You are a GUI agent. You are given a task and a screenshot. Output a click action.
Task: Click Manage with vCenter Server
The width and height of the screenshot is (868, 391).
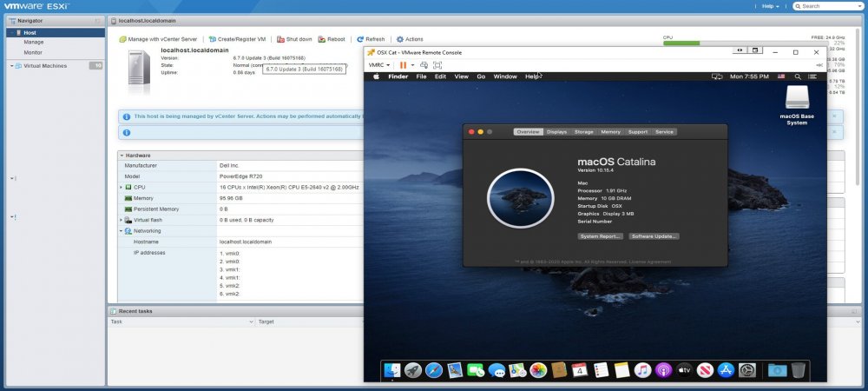pyautogui.click(x=158, y=39)
